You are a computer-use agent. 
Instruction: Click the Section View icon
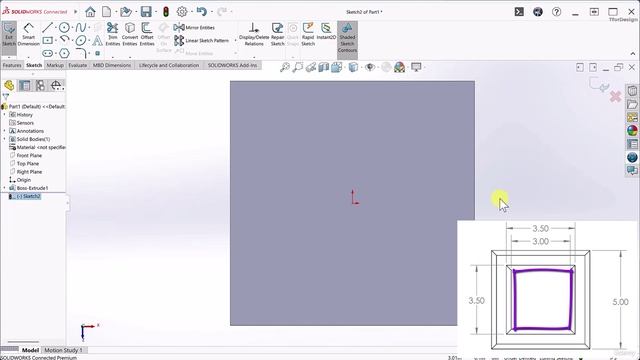pos(324,67)
